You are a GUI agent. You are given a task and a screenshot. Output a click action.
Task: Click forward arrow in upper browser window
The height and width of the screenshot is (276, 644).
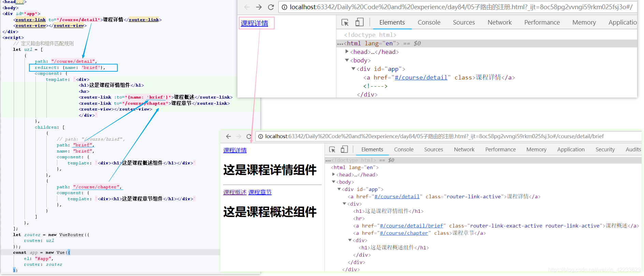click(x=259, y=7)
